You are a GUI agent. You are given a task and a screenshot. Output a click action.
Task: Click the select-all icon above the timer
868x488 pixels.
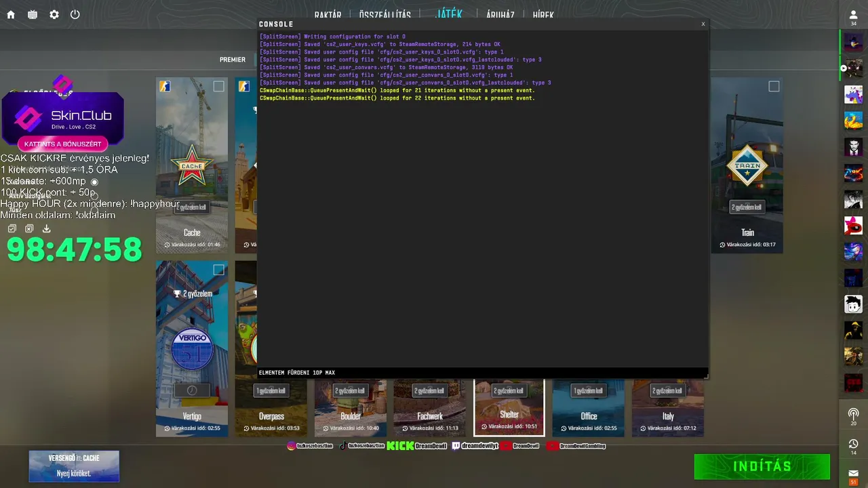[x=12, y=229]
